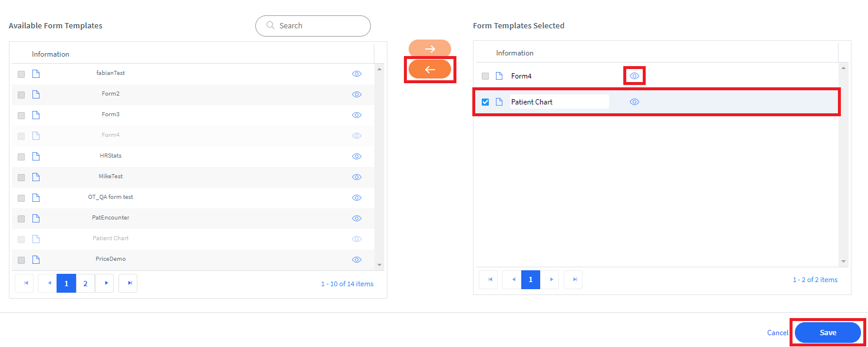Go to previous page of selected templates
This screenshot has width=868, height=347.
click(512, 280)
